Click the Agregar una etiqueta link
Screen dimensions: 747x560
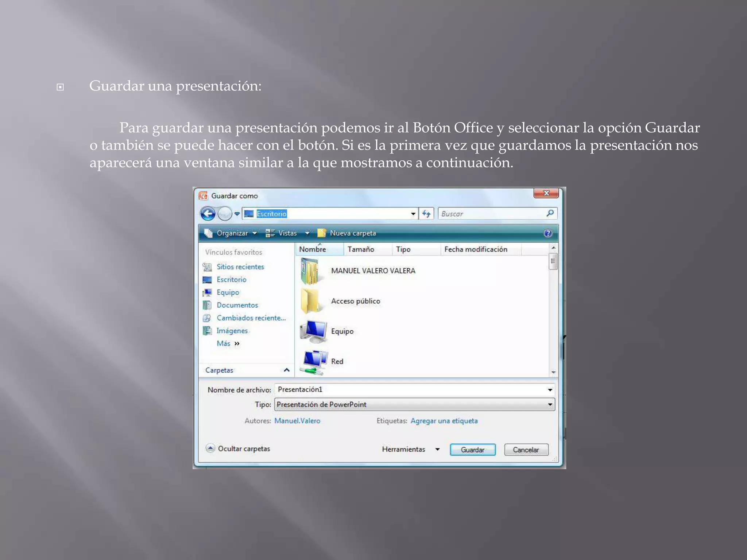[x=444, y=421]
